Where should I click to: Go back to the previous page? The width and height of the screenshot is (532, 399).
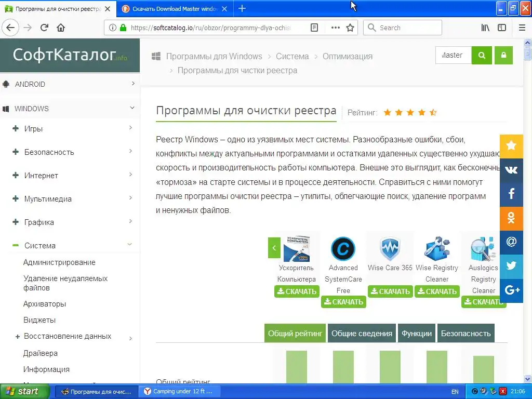10,28
